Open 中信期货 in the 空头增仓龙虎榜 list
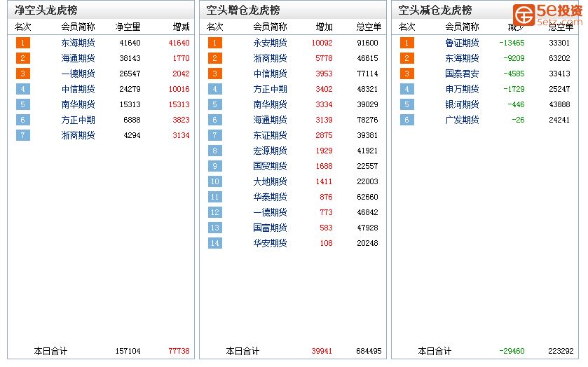 coord(270,74)
